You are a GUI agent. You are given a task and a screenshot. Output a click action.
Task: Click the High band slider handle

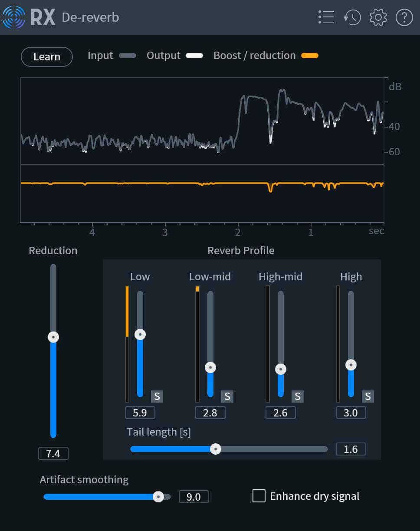[x=351, y=365]
